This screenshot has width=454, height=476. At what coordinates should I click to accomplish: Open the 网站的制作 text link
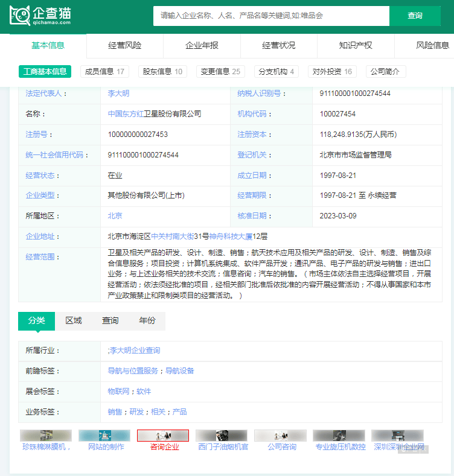pyautogui.click(x=106, y=447)
